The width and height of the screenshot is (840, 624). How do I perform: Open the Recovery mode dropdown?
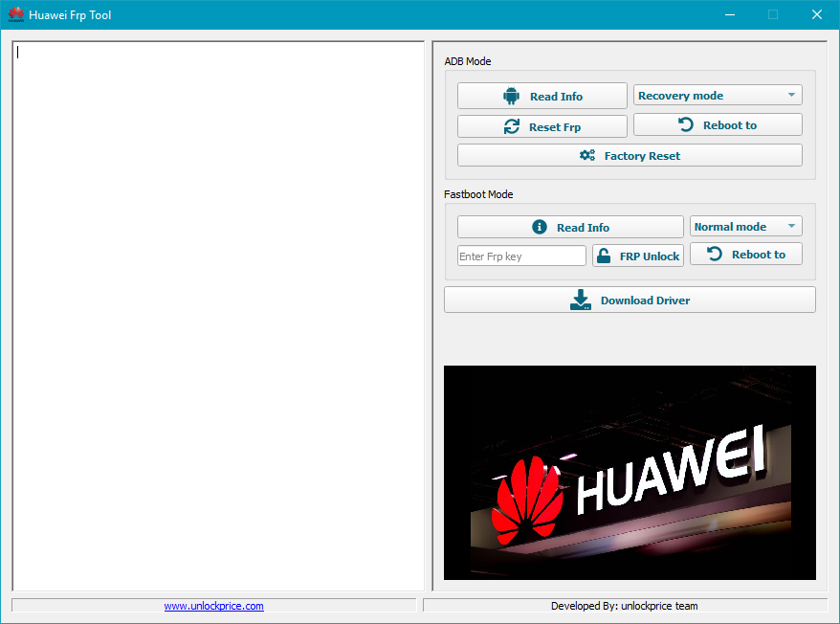[718, 96]
